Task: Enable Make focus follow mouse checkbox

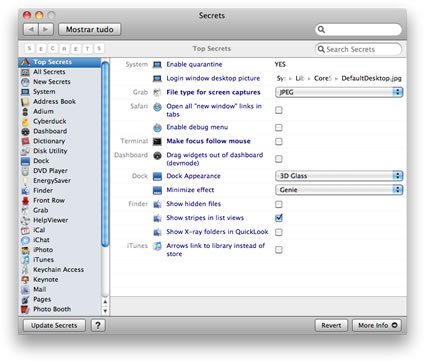Action: coord(279,141)
